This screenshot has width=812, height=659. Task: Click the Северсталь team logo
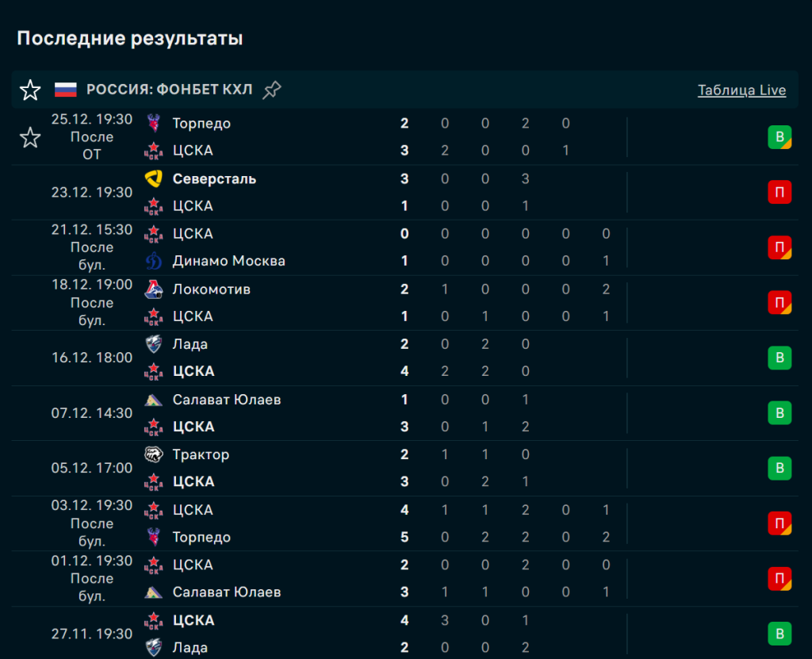point(154,179)
